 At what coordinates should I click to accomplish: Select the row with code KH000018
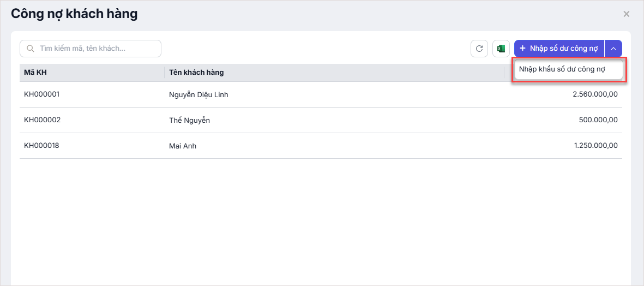(x=42, y=146)
